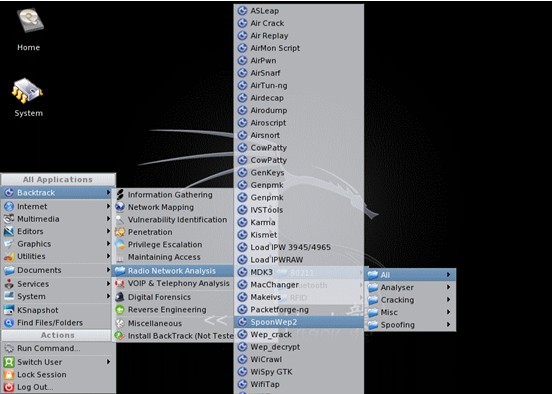Click the Services category icon
Screen dimensions: 552x394
point(9,283)
